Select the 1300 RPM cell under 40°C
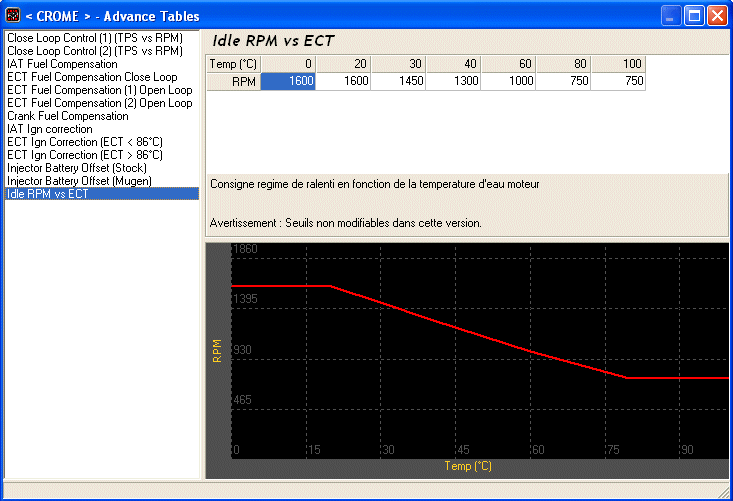Image resolution: width=733 pixels, height=501 pixels. [453, 82]
